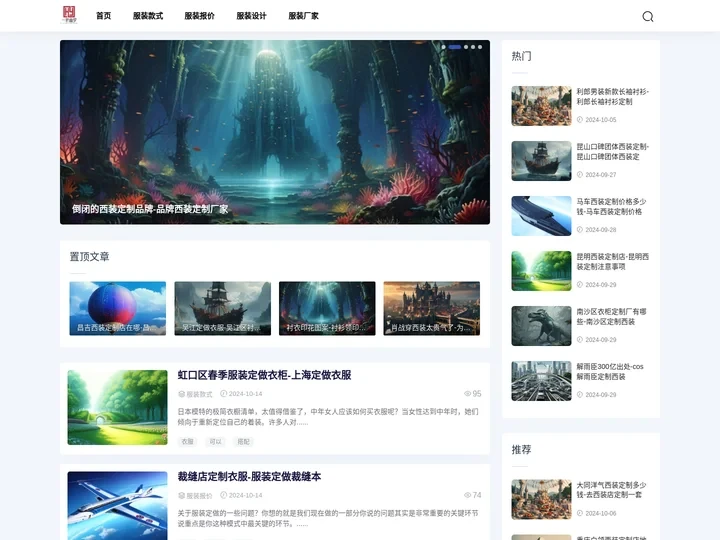The image size is (720, 540).
Task: Click the clock icon in 裁缝店 article meta
Action: click(224, 495)
